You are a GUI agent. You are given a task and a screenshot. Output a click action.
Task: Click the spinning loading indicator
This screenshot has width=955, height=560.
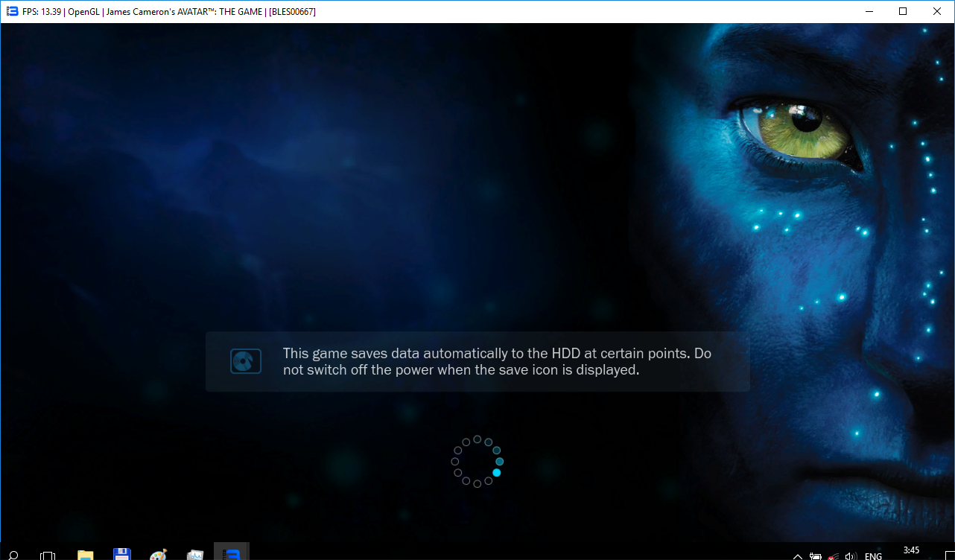click(x=477, y=462)
